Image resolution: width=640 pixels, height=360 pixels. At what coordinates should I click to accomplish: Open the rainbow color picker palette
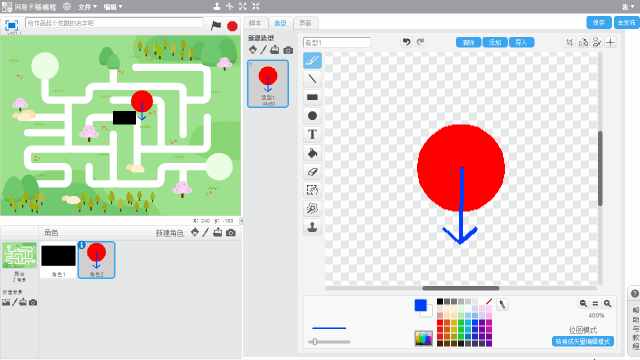click(x=424, y=338)
